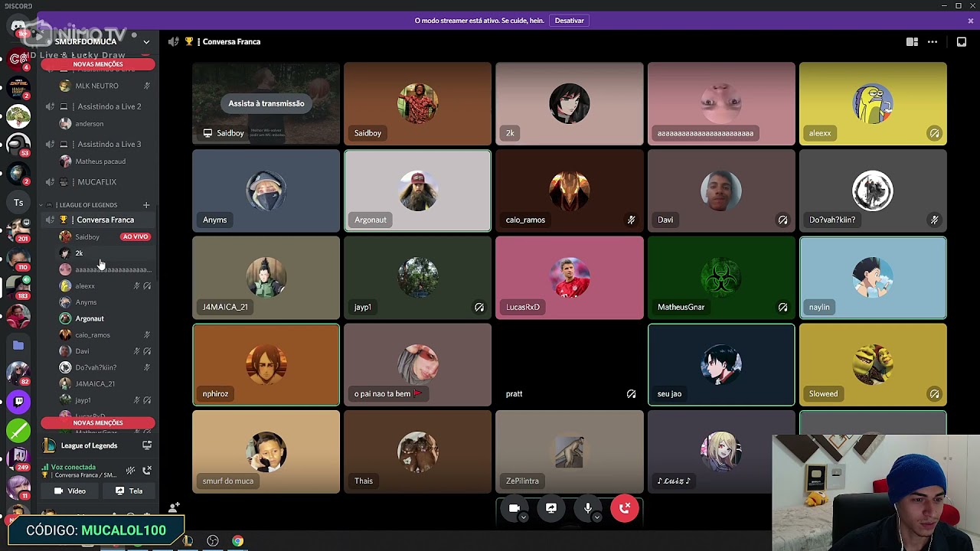Click Vídeo button in voice panel
980x551 pixels.
(x=69, y=491)
